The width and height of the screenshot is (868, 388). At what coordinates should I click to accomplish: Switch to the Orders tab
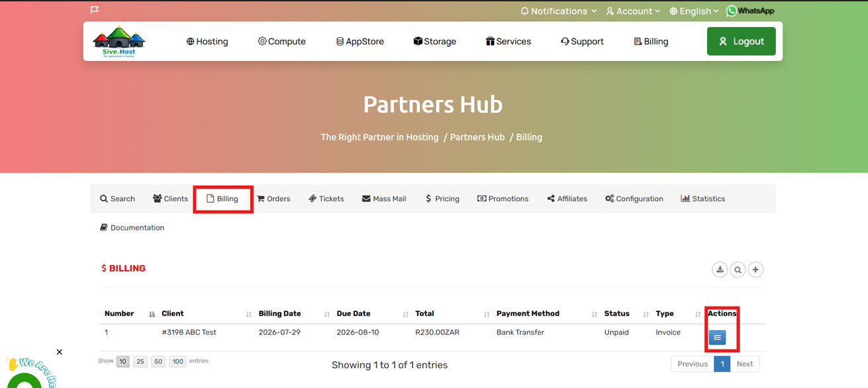click(274, 199)
